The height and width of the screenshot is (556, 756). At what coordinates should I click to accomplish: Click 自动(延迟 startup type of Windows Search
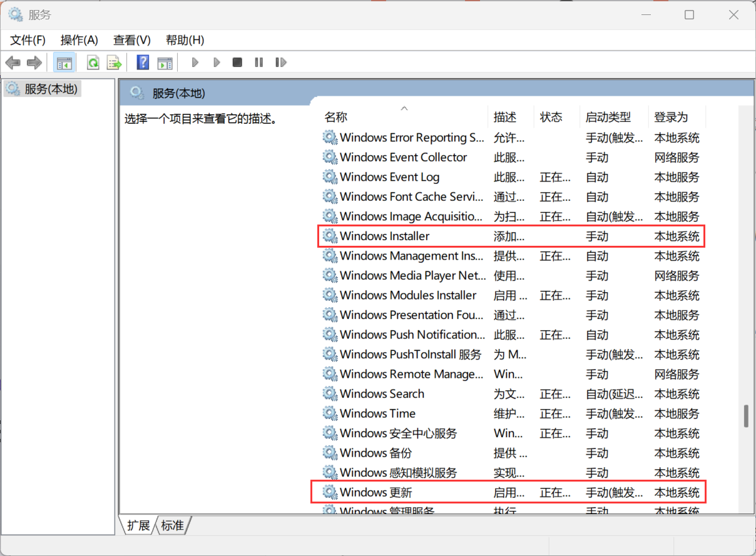pos(614,394)
